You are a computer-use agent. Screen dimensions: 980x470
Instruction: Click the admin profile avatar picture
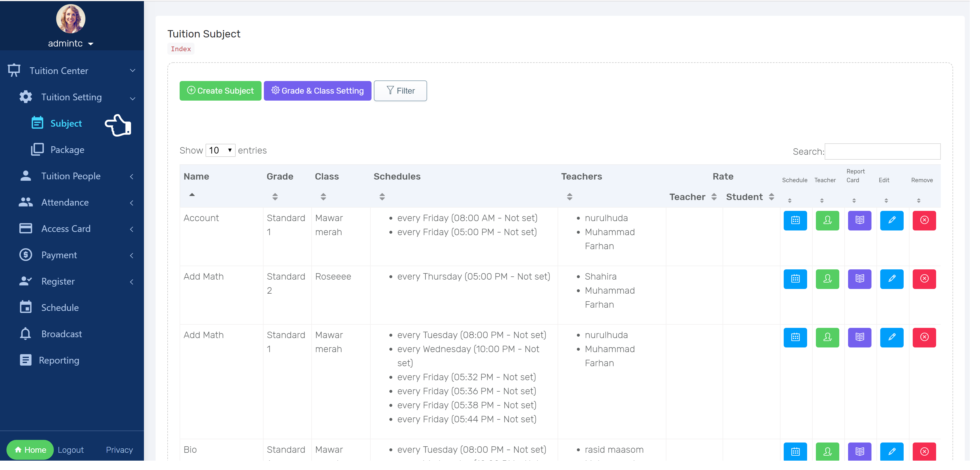tap(71, 19)
